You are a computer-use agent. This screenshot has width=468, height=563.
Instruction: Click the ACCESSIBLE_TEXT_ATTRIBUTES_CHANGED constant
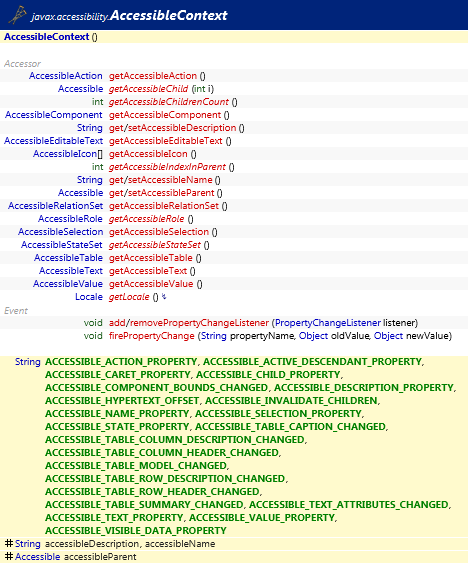349,504
